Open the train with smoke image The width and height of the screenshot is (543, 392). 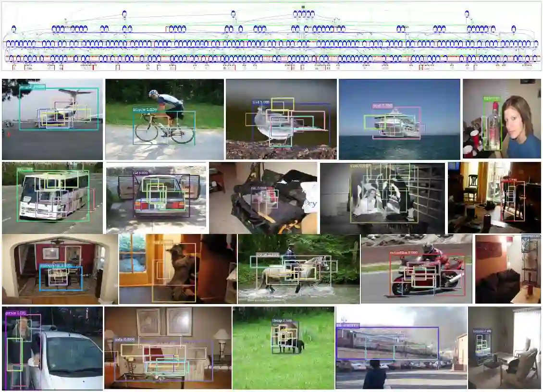click(401, 348)
